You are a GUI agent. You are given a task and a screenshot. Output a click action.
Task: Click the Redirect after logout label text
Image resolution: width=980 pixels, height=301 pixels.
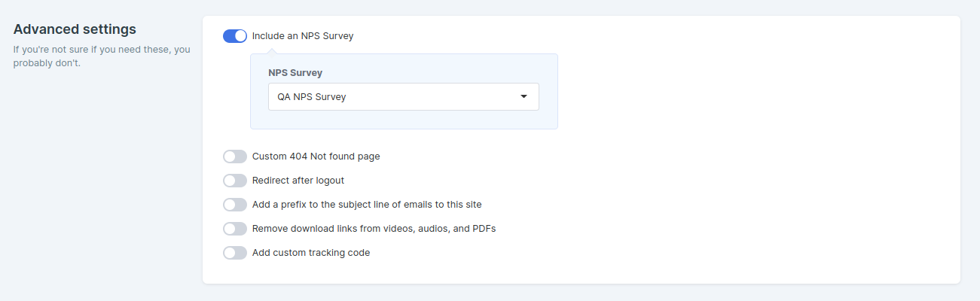pyautogui.click(x=298, y=181)
